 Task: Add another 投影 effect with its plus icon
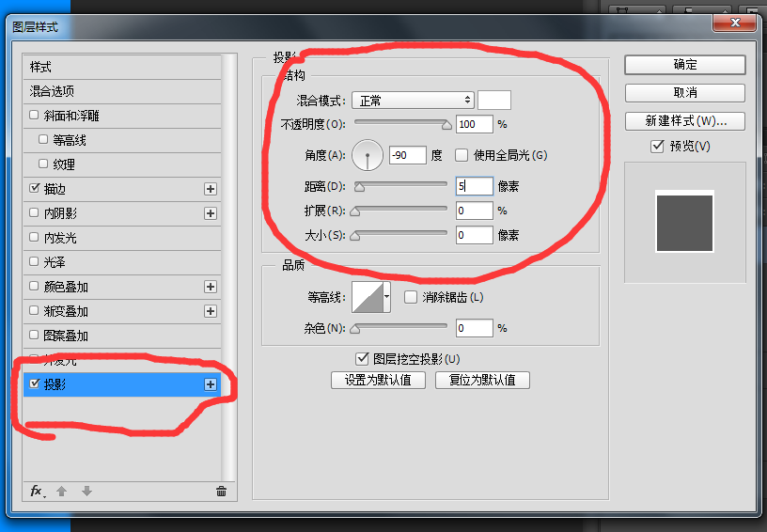pyautogui.click(x=211, y=384)
